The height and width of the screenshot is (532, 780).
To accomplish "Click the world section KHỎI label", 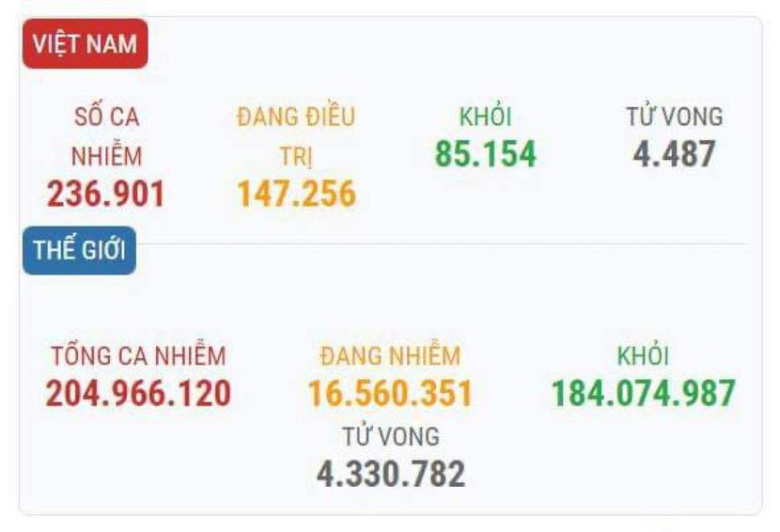I will pyautogui.click(x=643, y=356).
